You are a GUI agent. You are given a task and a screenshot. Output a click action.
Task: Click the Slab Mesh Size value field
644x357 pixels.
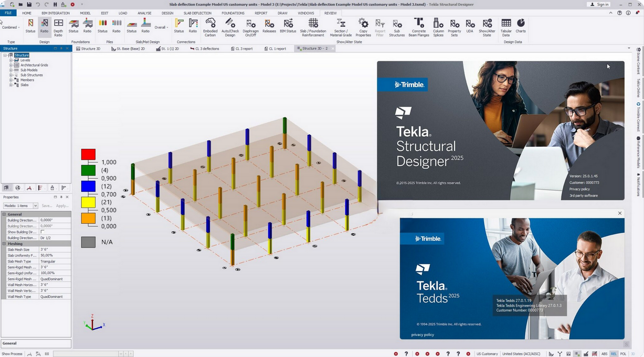click(55, 250)
